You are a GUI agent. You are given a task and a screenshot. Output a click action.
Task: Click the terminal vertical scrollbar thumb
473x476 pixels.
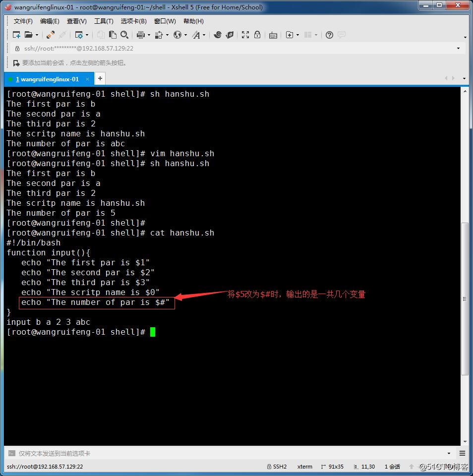click(x=465, y=299)
